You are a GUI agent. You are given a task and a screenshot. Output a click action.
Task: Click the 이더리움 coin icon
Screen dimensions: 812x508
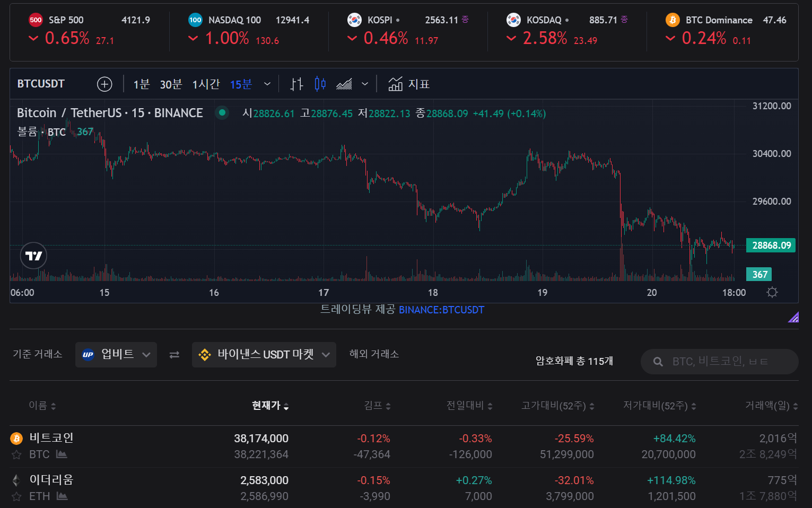click(16, 480)
